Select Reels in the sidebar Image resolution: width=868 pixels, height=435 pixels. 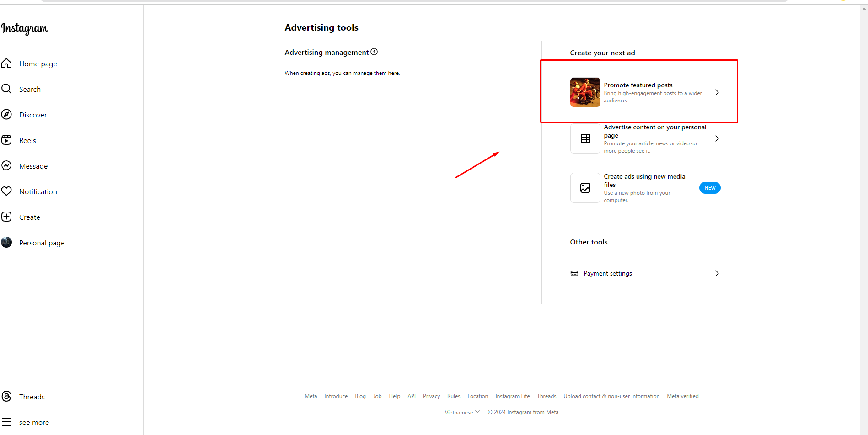click(x=27, y=141)
